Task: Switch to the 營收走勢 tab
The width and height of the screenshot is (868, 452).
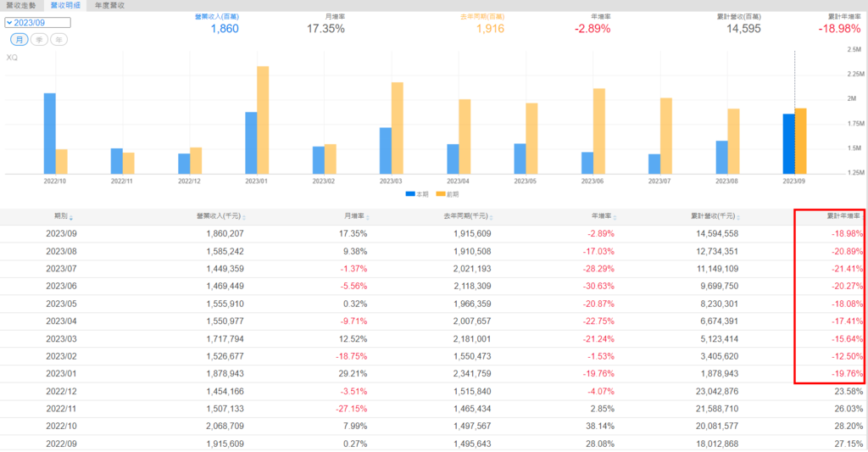Action: point(20,6)
